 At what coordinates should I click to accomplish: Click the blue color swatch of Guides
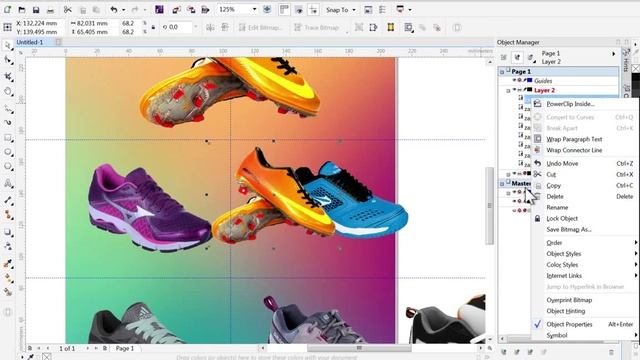[x=530, y=81]
